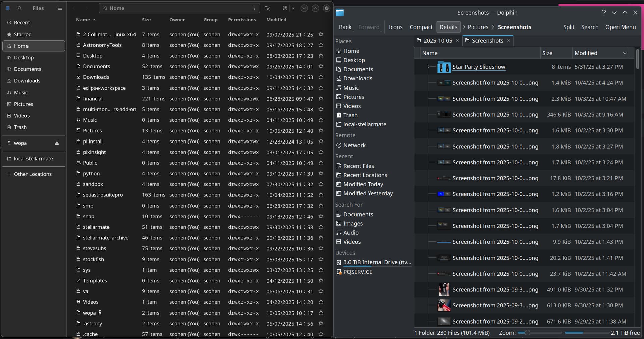Screen dimensions: 644x339
Task: Open the path bar three-dot menu
Action: click(x=255, y=8)
